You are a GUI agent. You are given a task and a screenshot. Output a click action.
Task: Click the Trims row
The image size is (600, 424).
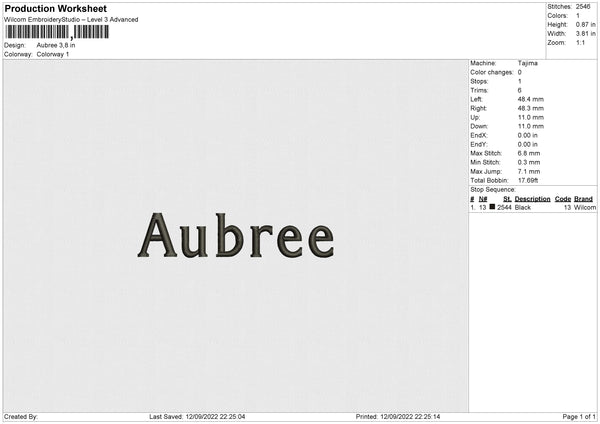(x=496, y=90)
